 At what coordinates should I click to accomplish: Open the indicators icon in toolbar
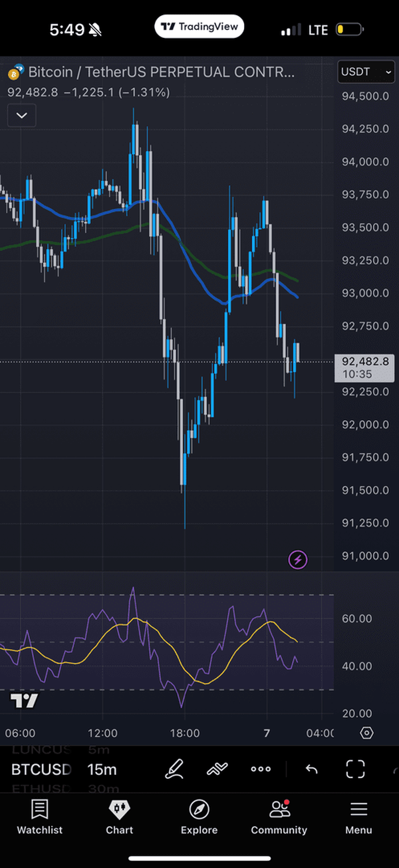click(217, 769)
